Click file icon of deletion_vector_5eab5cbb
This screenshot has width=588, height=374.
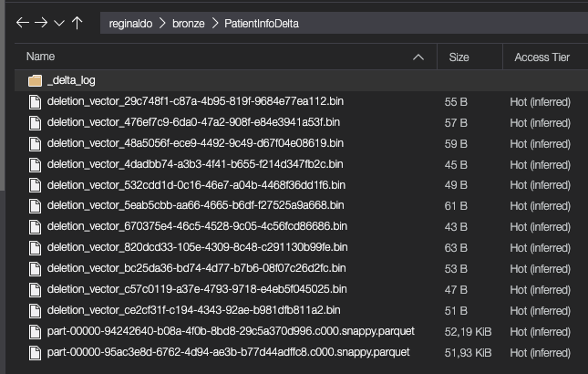[x=36, y=206]
